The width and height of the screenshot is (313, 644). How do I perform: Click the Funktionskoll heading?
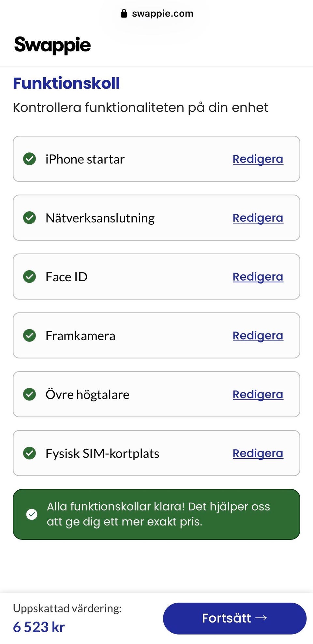(x=67, y=83)
